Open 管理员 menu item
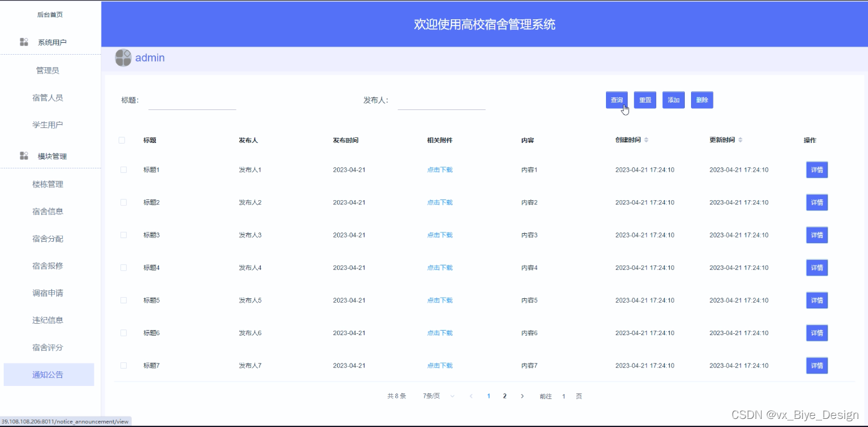Screen dimensions: 868x427 [x=48, y=70]
